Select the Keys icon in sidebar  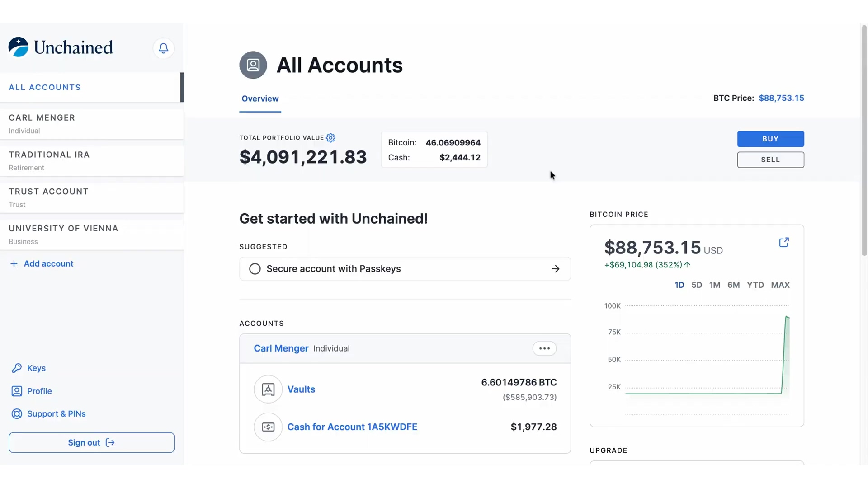point(17,368)
